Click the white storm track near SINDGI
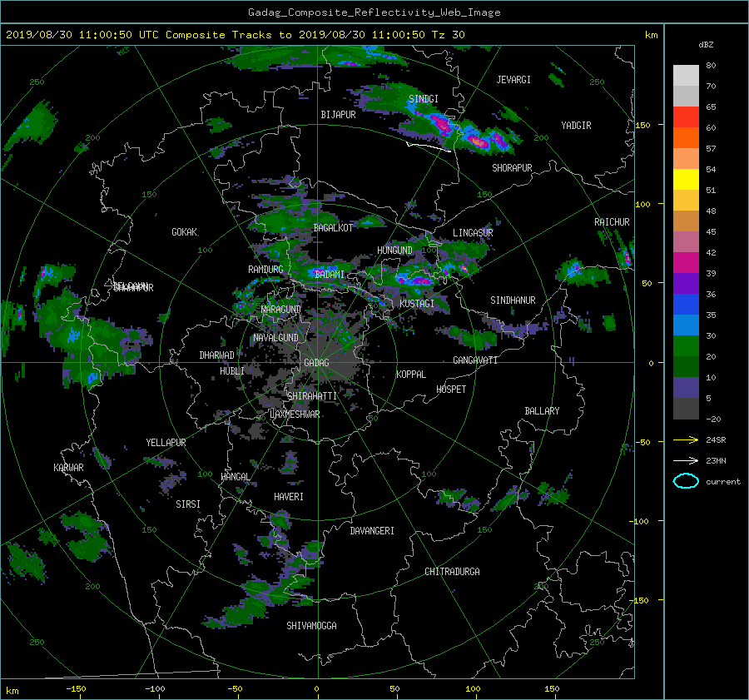This screenshot has height=700, width=749. (429, 146)
